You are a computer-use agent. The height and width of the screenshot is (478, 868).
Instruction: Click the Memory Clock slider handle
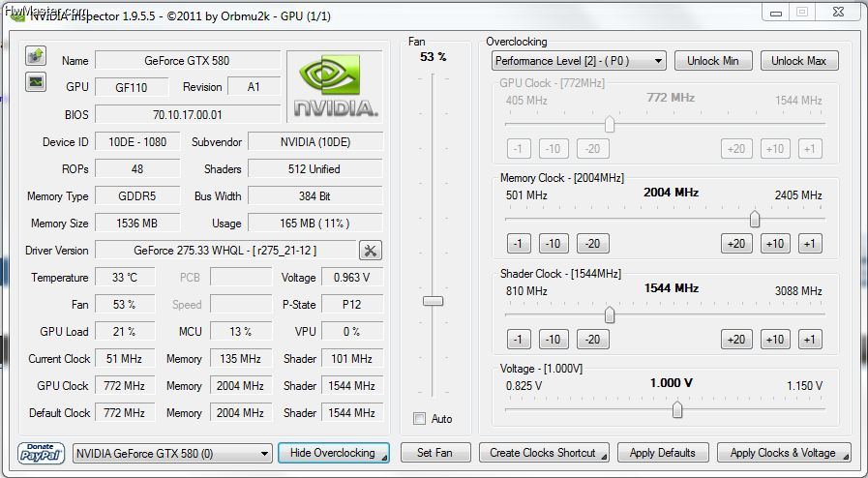755,219
